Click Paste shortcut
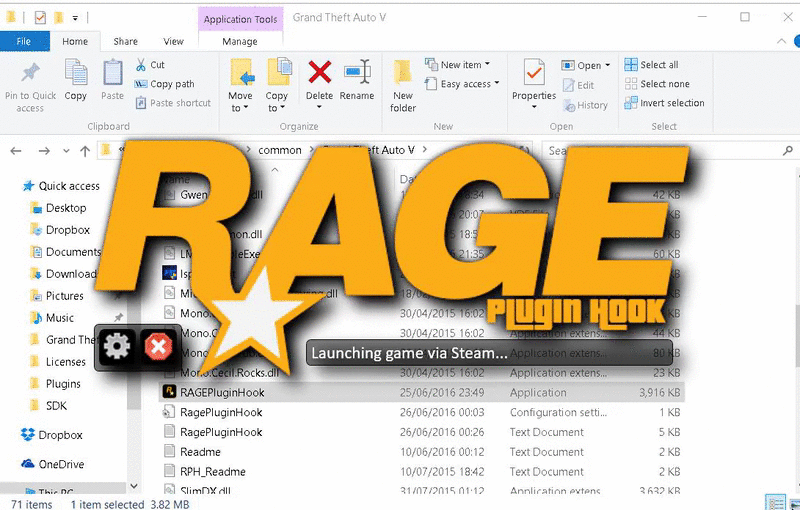This screenshot has height=510, width=800. (173, 103)
